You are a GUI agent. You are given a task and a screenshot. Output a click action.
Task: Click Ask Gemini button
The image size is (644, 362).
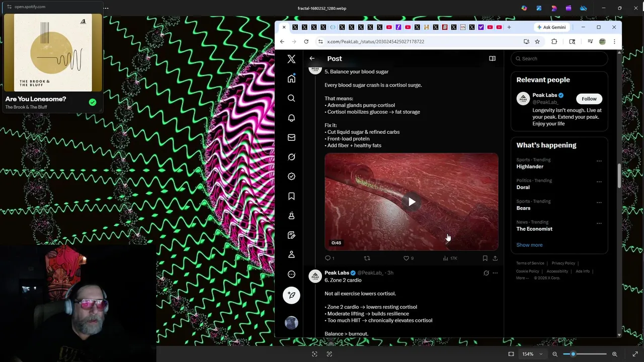tap(551, 27)
